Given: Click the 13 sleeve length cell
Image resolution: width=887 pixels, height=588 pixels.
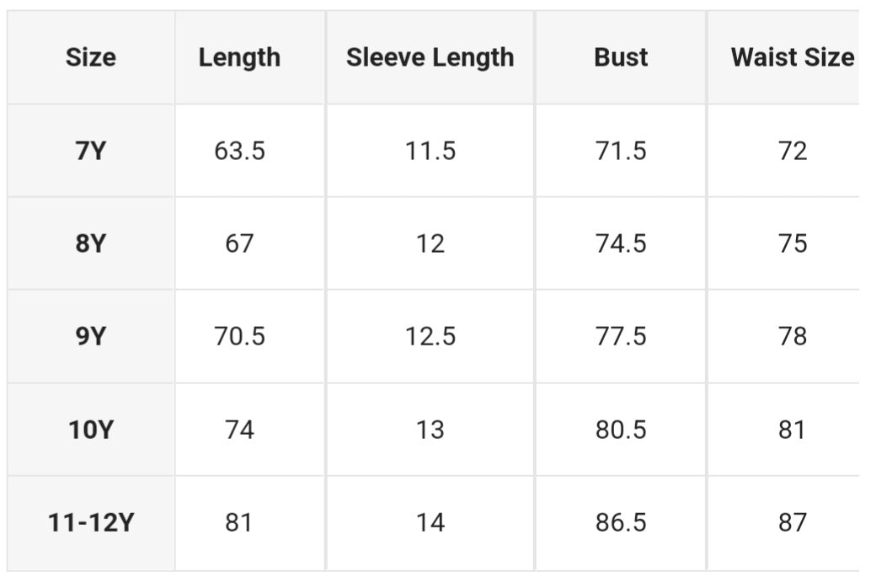Looking at the screenshot, I should coord(430,430).
